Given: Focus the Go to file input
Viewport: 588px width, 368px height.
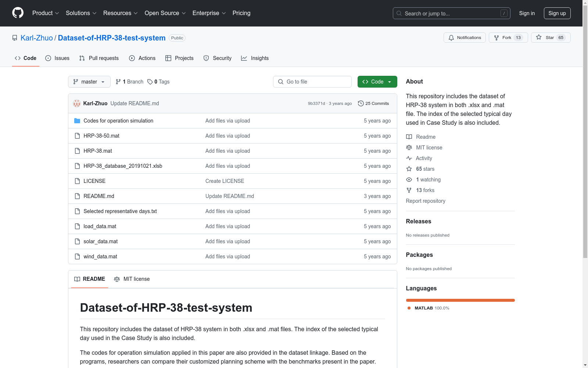Looking at the screenshot, I should coord(312,82).
